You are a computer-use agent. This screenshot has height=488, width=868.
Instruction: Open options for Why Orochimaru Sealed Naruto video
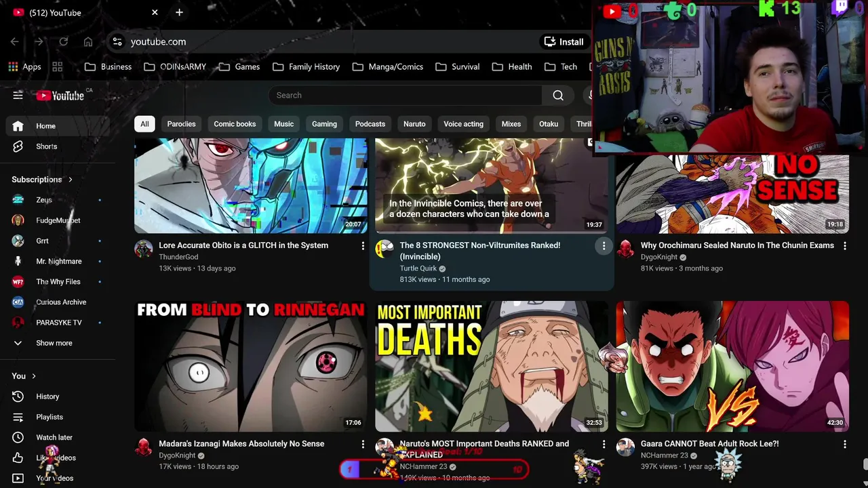844,246
